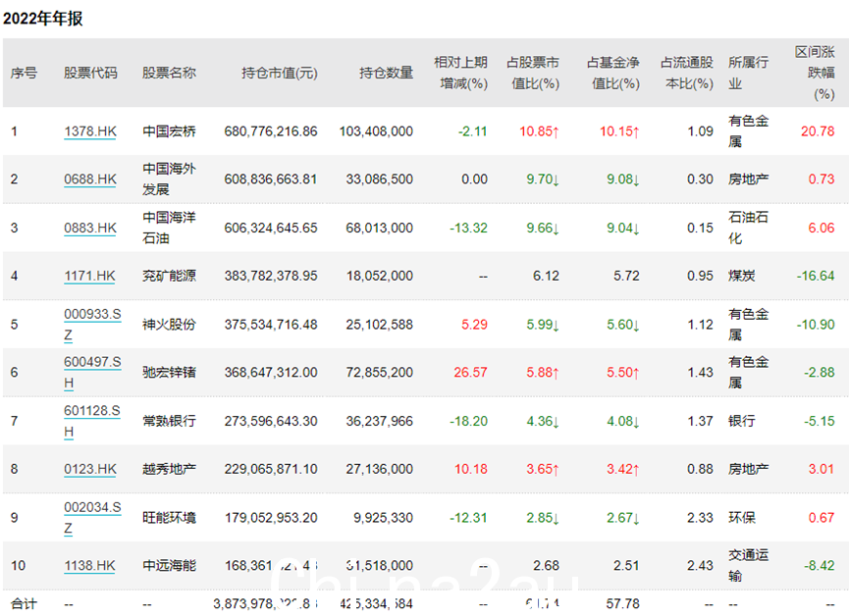Click industry 煤炭 in row 4
This screenshot has height=616, width=849.
742,276
